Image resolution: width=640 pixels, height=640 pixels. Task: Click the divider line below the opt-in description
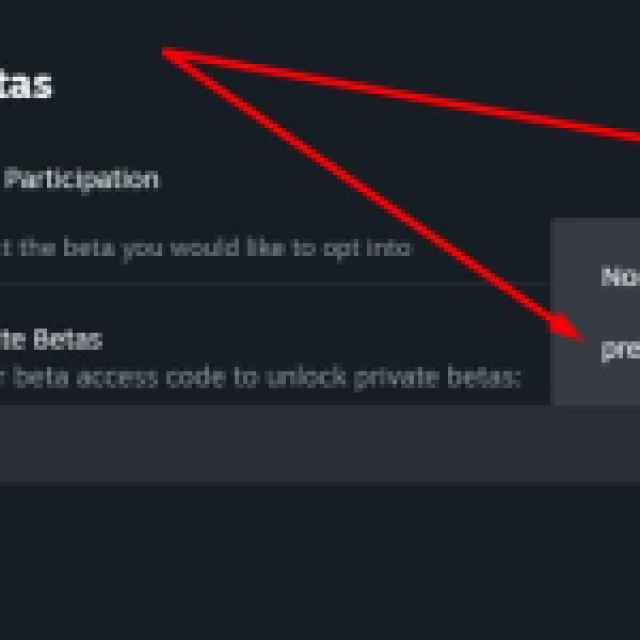pos(270,283)
